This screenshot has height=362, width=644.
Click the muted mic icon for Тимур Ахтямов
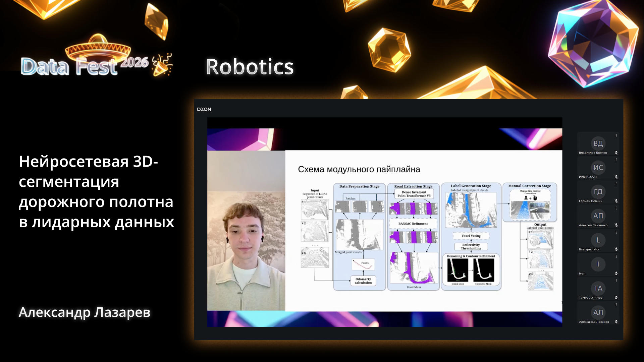tap(616, 297)
